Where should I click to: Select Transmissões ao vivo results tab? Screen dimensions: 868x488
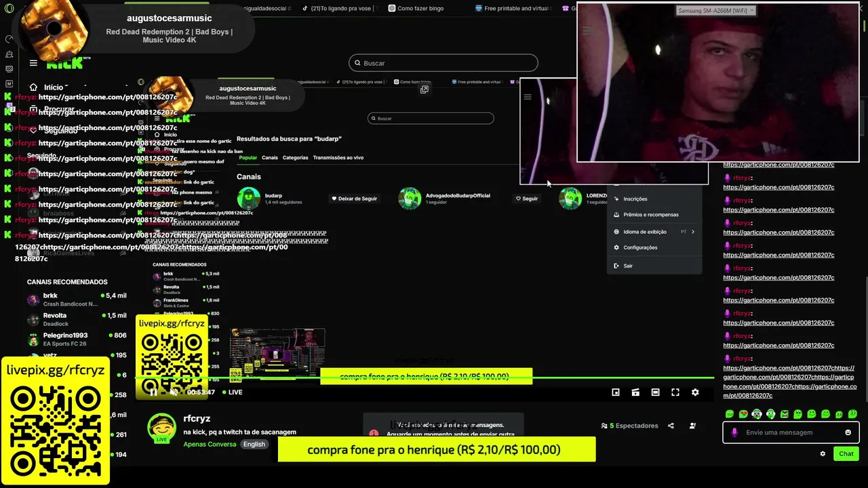click(338, 157)
